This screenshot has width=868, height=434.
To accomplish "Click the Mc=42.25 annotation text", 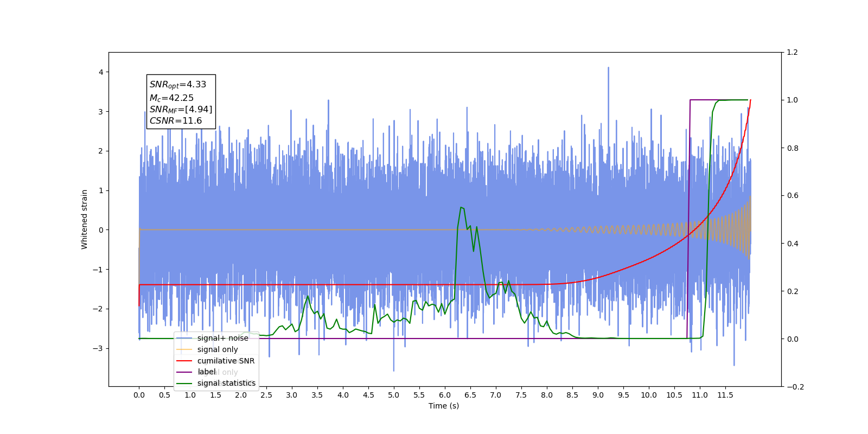I will click(x=171, y=98).
